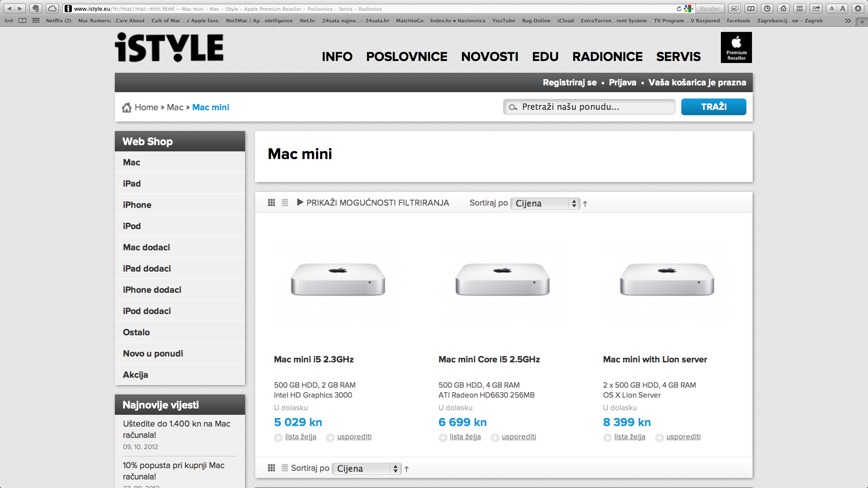Open Reading List glasses icon
868x488 pixels.
tap(9, 21)
